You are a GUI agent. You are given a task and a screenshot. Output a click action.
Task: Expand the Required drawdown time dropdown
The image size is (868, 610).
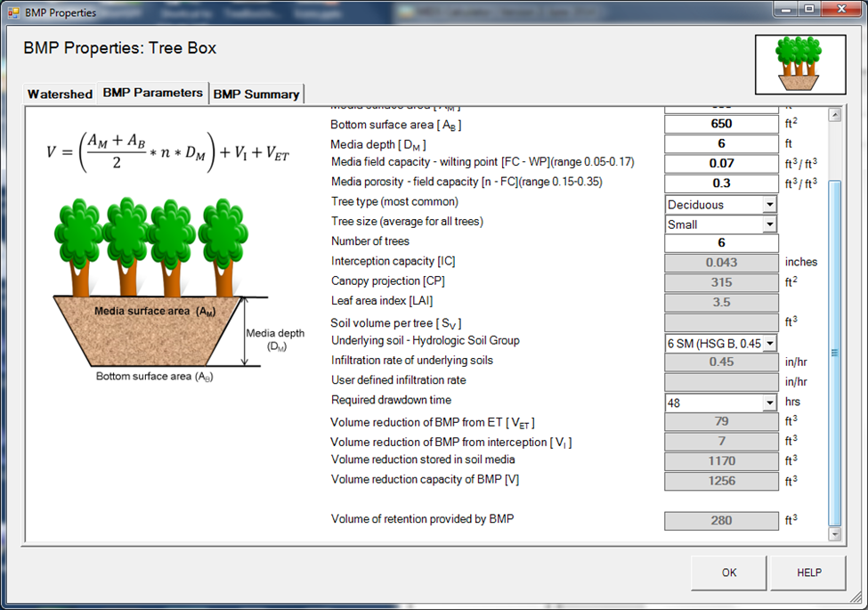[x=769, y=403]
